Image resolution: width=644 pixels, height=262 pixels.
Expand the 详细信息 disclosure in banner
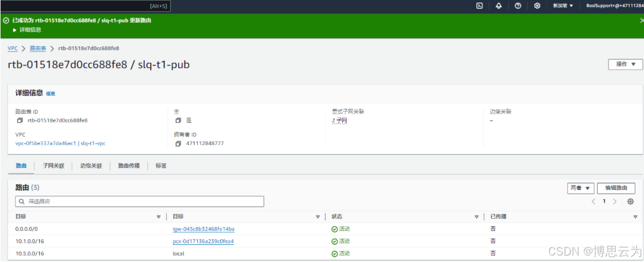pyautogui.click(x=27, y=30)
